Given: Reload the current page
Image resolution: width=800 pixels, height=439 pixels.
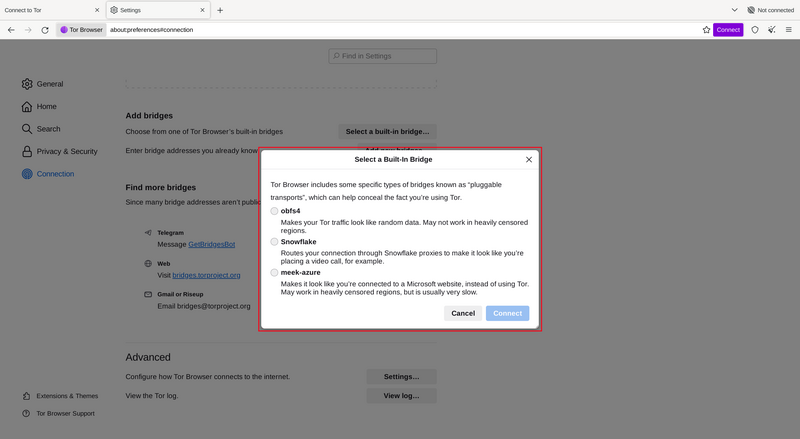Looking at the screenshot, I should [x=45, y=30].
